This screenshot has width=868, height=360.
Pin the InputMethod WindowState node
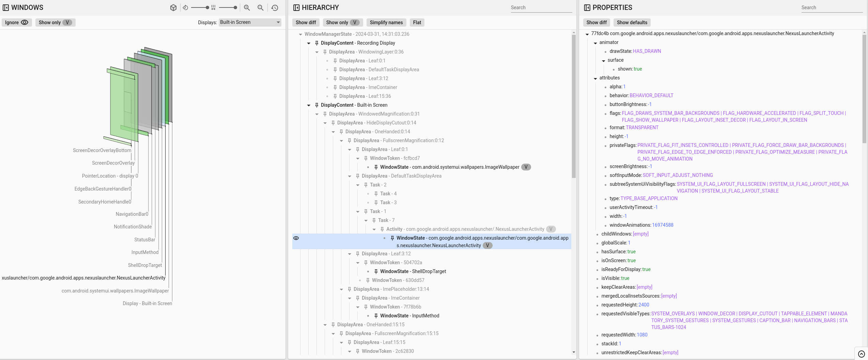coord(376,316)
